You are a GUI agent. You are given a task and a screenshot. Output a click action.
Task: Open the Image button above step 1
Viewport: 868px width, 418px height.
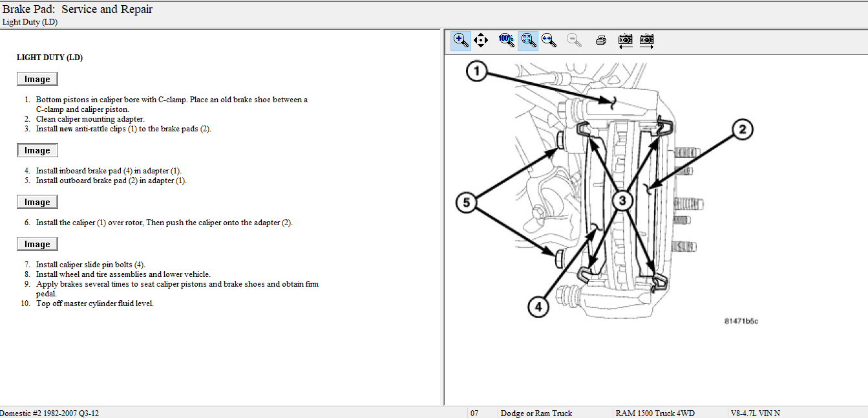point(37,79)
